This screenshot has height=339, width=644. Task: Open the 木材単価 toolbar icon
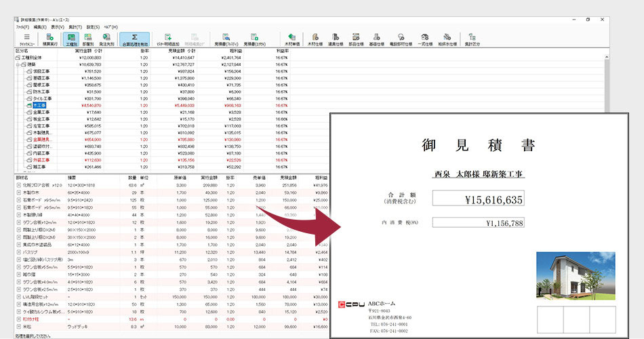292,37
